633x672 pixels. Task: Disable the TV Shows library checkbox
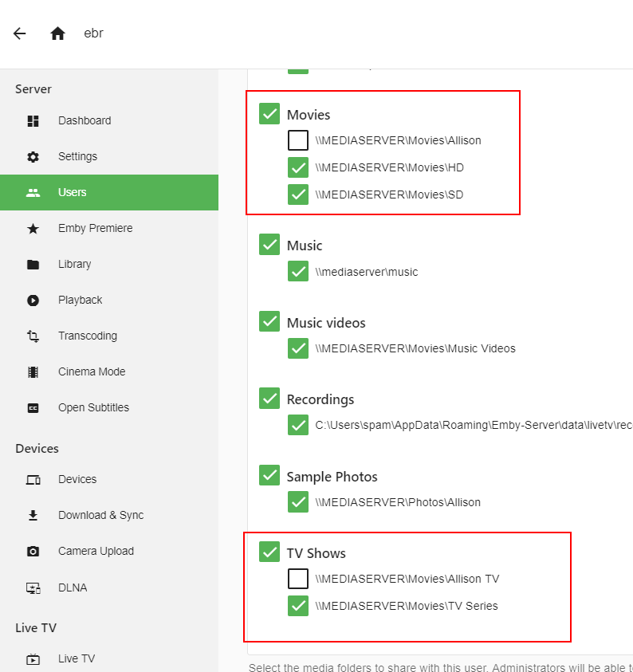point(269,552)
